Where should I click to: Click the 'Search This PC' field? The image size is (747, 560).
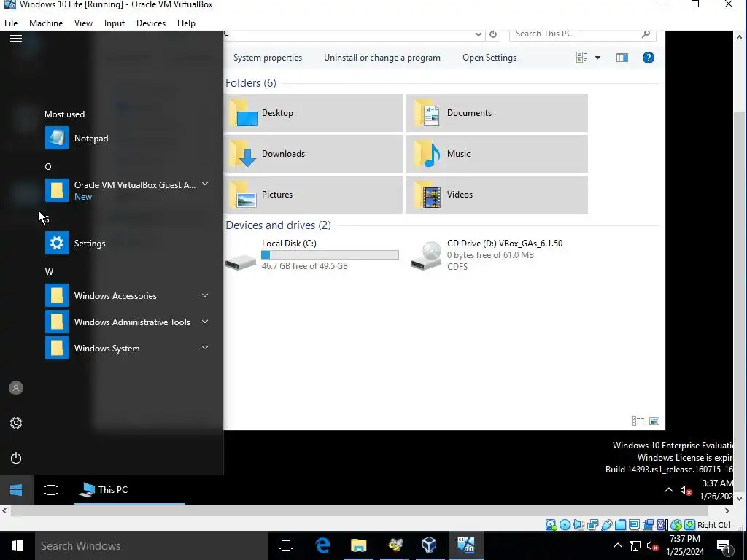click(x=582, y=34)
